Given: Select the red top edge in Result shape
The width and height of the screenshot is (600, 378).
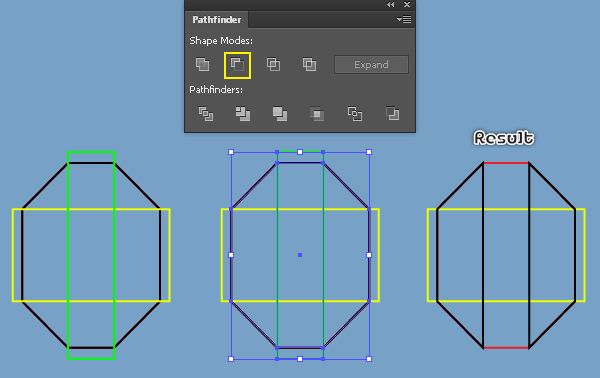Looking at the screenshot, I should [x=506, y=163].
